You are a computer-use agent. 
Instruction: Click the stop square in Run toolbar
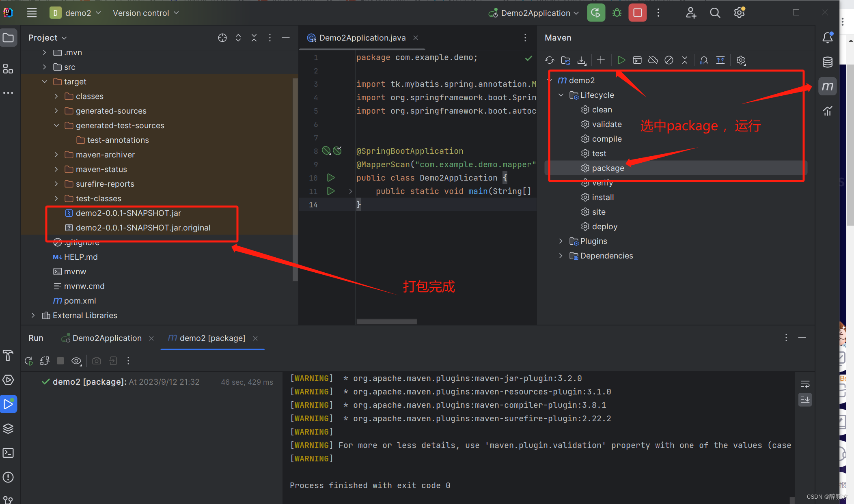pos(60,361)
